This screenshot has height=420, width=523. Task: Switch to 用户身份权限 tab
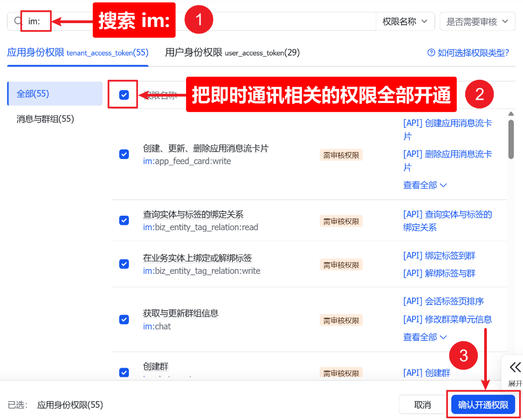point(232,52)
